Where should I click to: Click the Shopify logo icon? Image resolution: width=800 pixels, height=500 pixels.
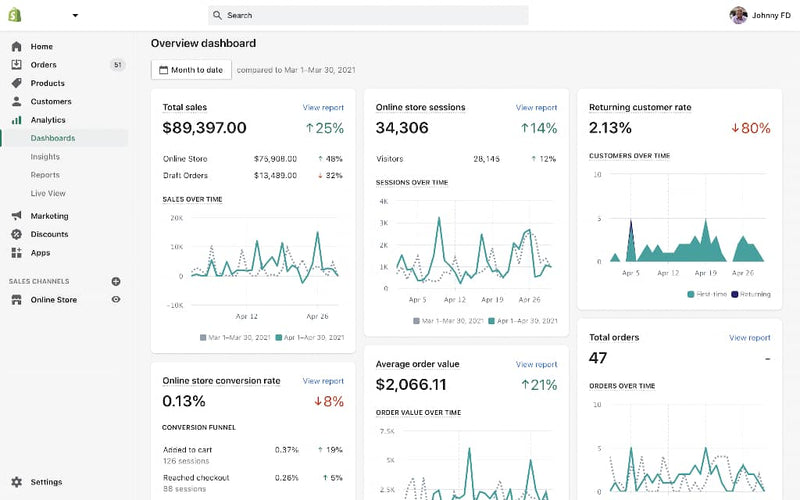[17, 15]
